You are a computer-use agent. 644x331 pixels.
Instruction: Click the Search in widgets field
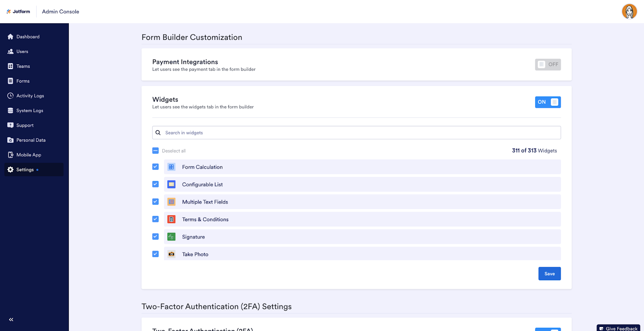(356, 133)
